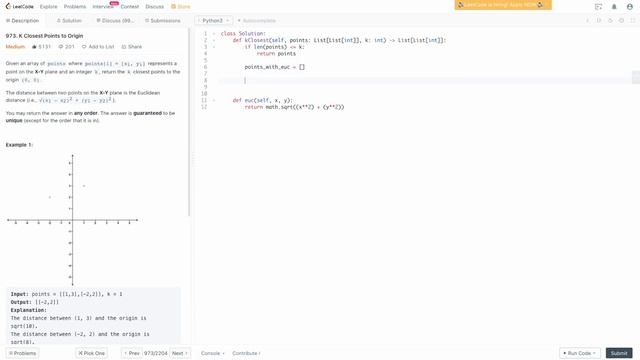Screen dimensions: 640x360
Task: Switch to the Discuss tab in problem panel
Action: [116, 20]
